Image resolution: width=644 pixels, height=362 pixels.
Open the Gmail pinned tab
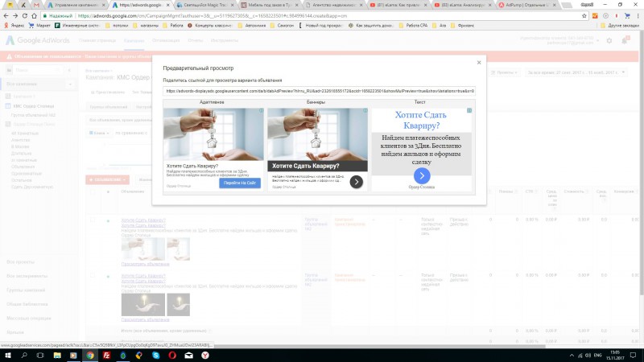tap(36, 5)
